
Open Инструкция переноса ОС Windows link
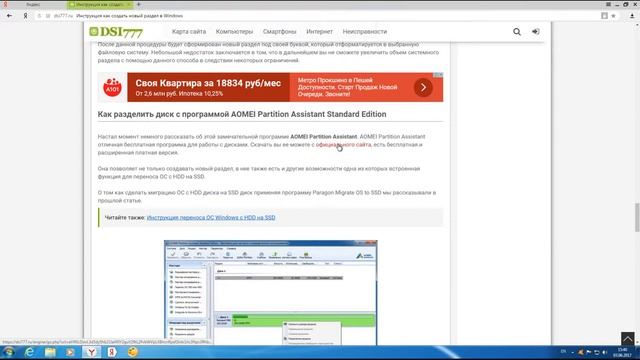[211, 218]
